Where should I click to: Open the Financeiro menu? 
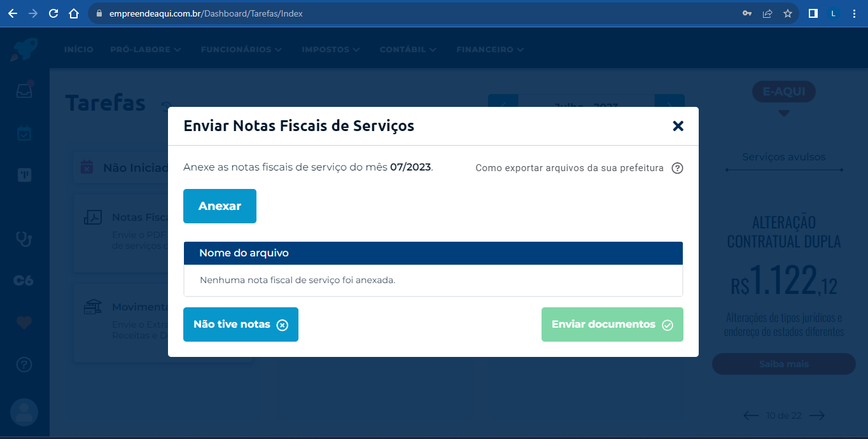tap(490, 50)
